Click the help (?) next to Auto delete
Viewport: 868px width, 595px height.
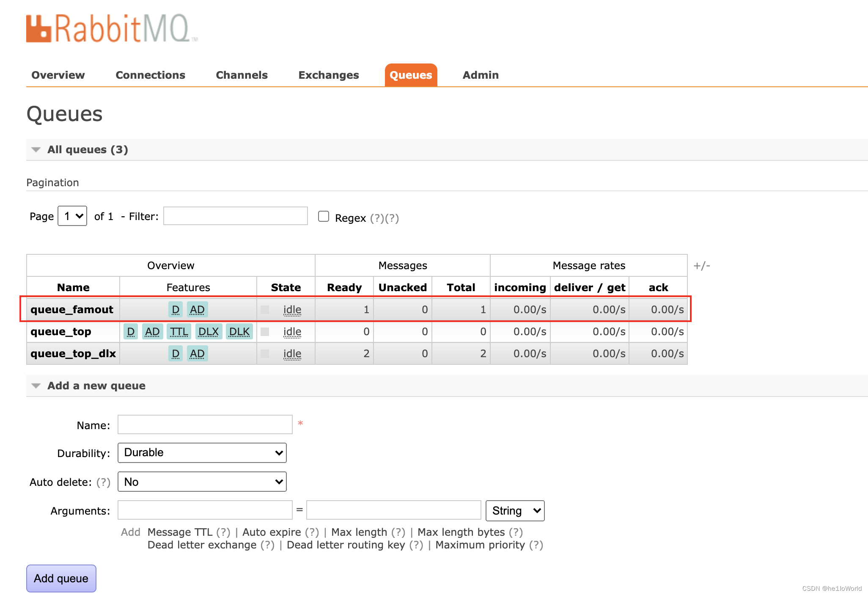[103, 482]
